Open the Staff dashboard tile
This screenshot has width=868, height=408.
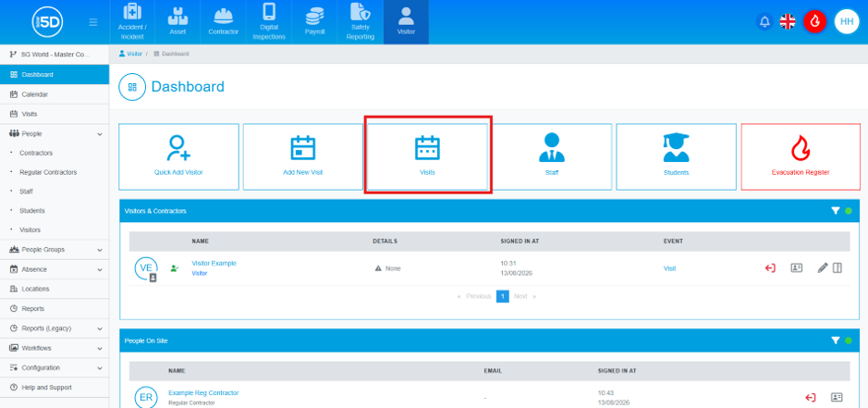pyautogui.click(x=552, y=157)
